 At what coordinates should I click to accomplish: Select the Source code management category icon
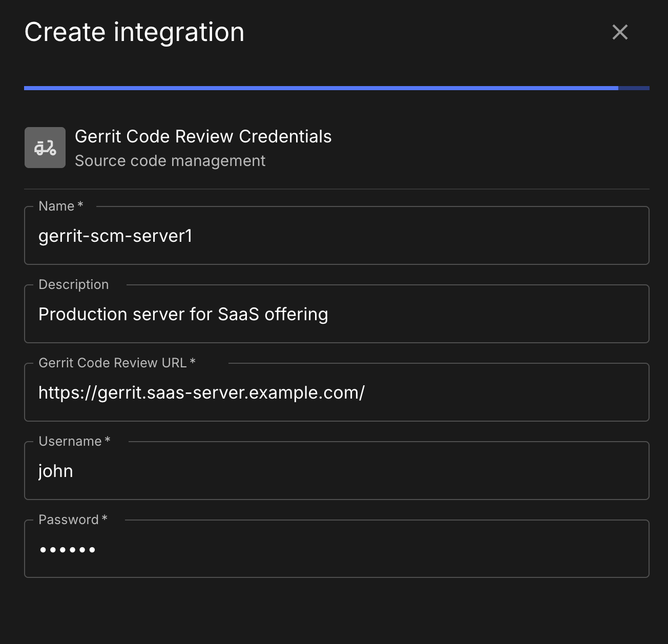pos(45,147)
